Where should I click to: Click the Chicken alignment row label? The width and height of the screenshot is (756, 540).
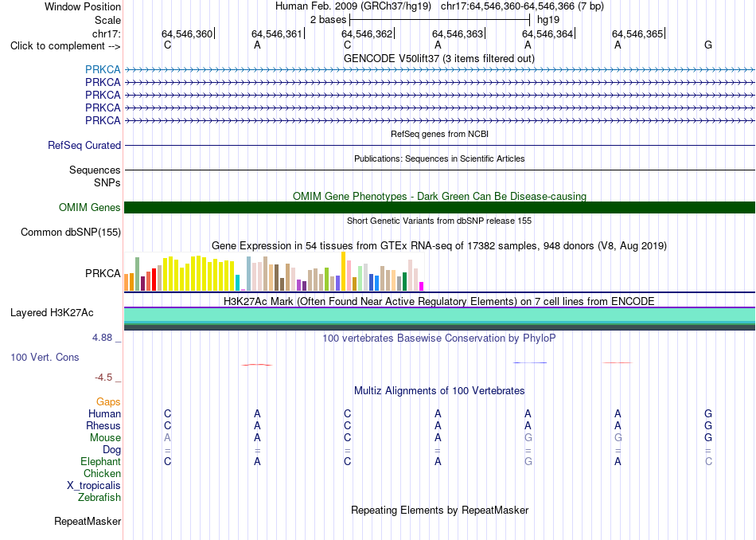102,474
